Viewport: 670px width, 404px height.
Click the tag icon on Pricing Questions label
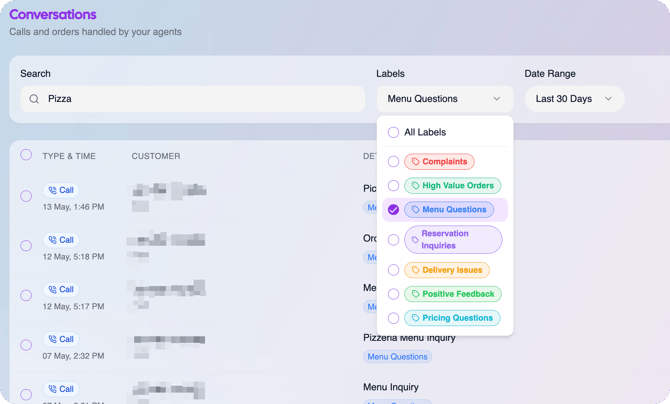click(x=415, y=318)
